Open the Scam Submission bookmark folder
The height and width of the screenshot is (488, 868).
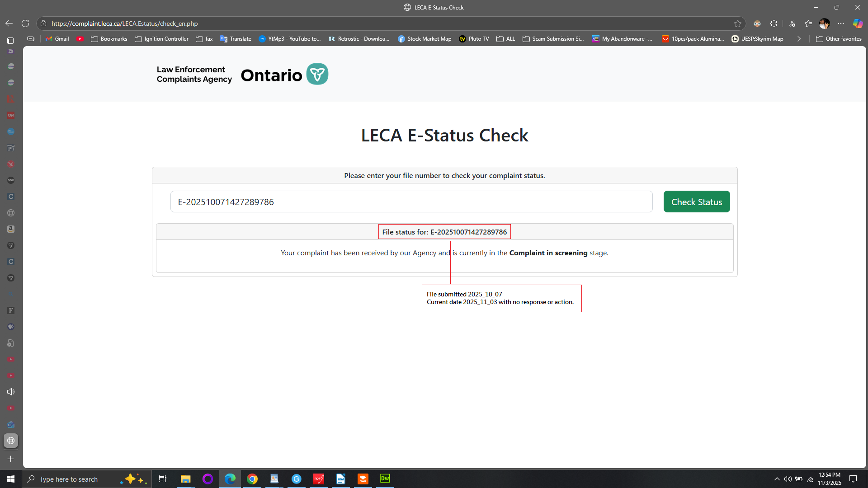[x=553, y=39]
